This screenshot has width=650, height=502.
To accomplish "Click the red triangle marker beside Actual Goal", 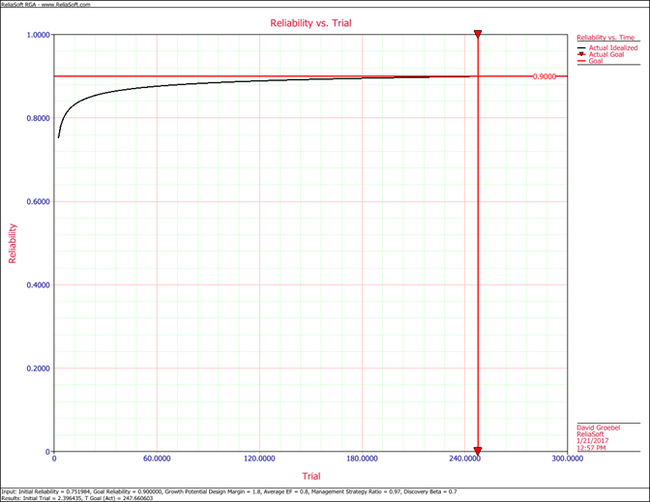I will point(581,54).
